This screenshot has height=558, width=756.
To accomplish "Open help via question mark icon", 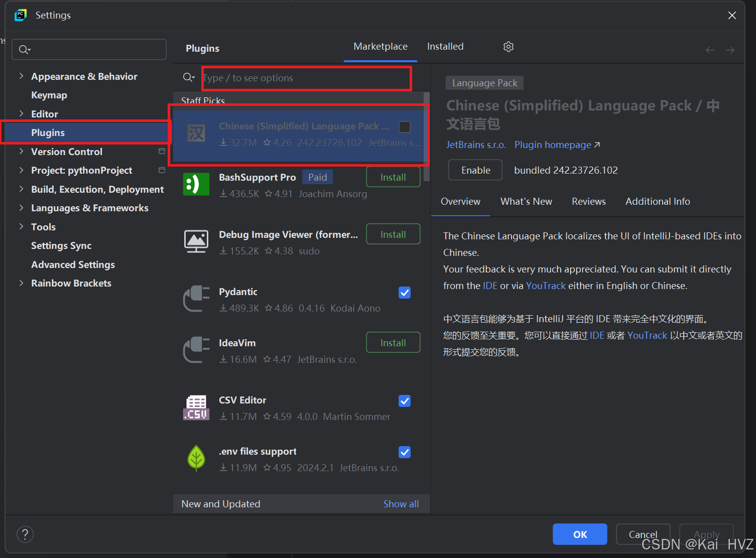I will 25,534.
